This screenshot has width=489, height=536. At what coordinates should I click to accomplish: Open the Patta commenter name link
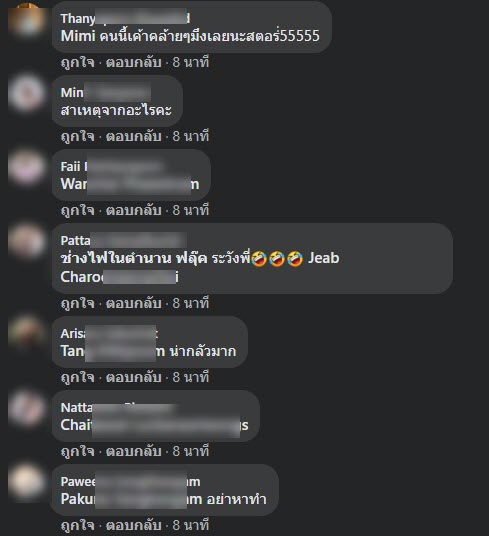[123, 240]
